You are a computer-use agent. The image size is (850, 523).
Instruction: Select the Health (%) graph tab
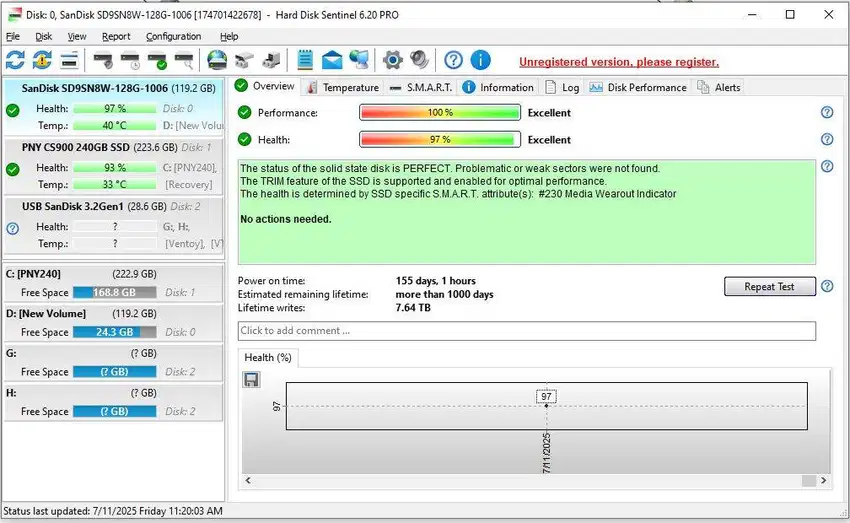(268, 358)
